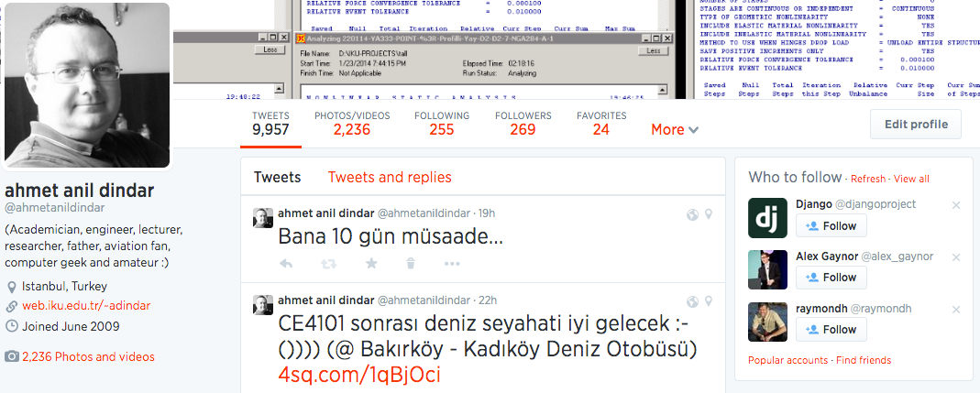Click the globe icon on the 19h tweet
Screen dimensions: 980x393
(692, 215)
